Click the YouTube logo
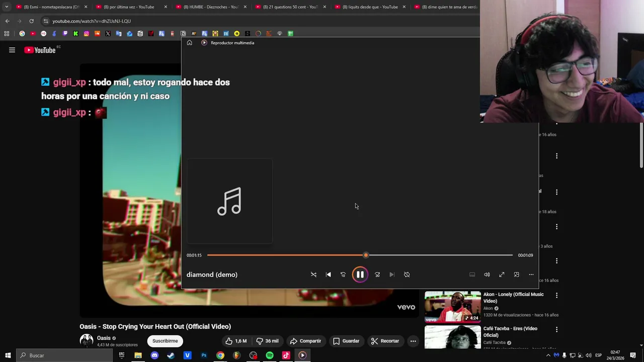Viewport: 644px width, 362px height. tap(40, 50)
